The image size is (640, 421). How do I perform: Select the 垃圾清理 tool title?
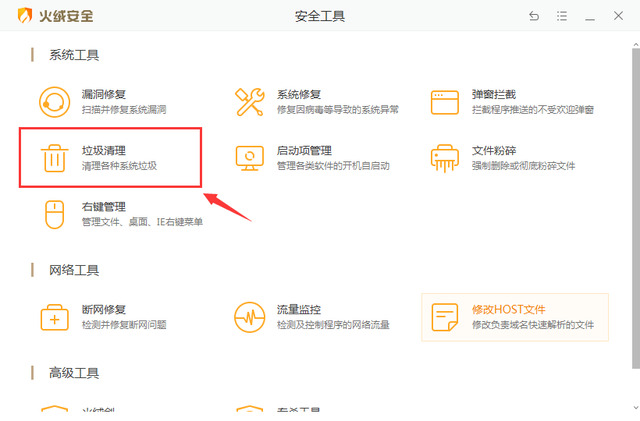point(104,151)
